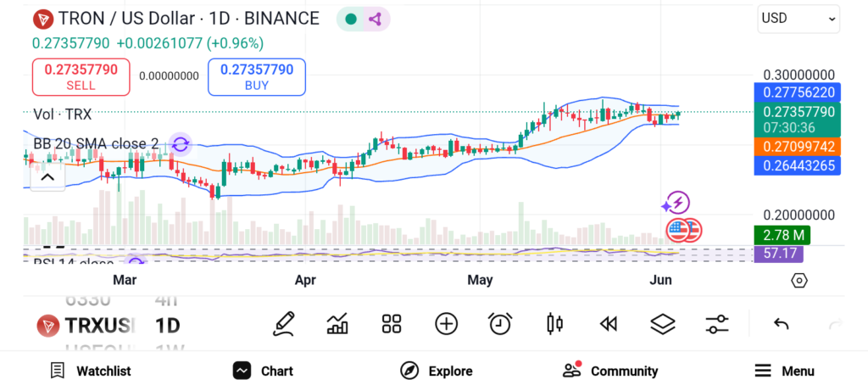
Task: Open the layers object tree icon
Action: (662, 324)
